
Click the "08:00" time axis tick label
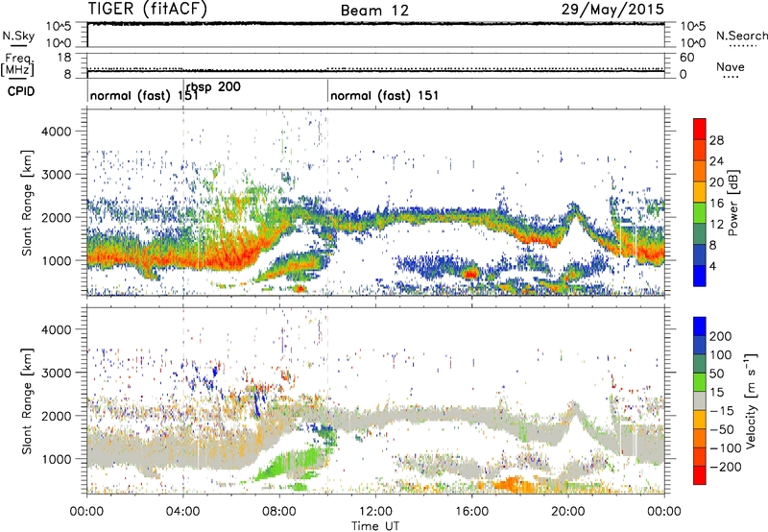[279, 512]
